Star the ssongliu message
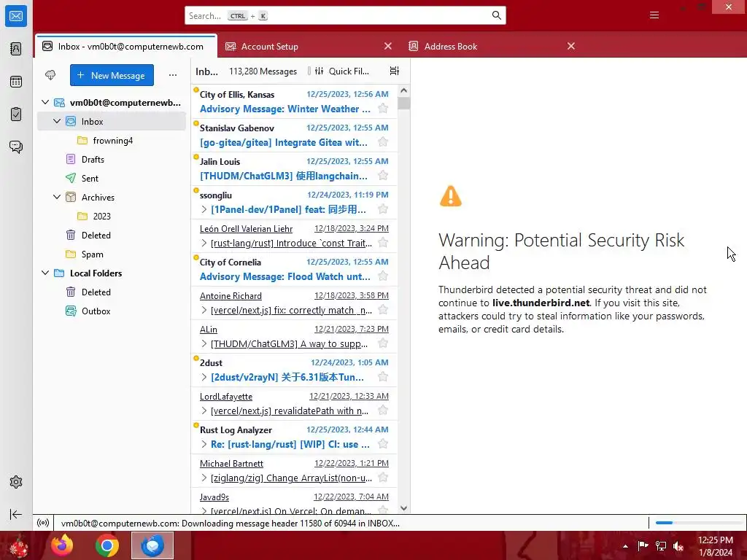The height and width of the screenshot is (560, 747). [382, 209]
